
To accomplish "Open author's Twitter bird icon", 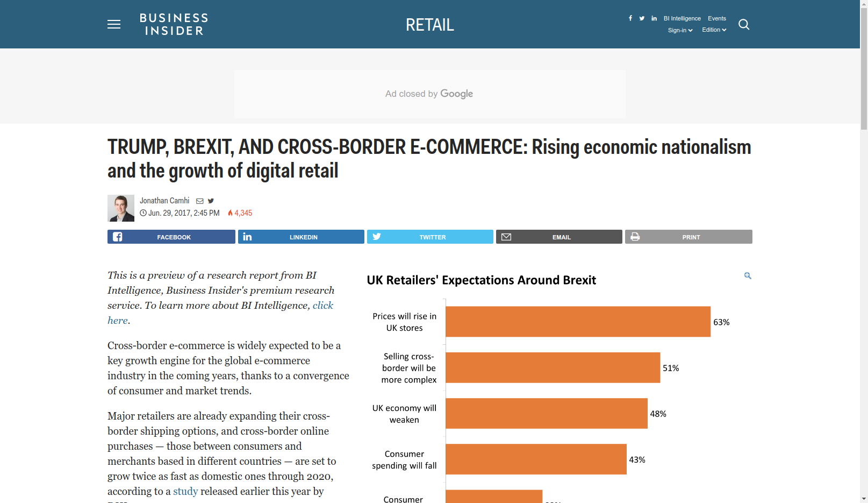I will [211, 201].
